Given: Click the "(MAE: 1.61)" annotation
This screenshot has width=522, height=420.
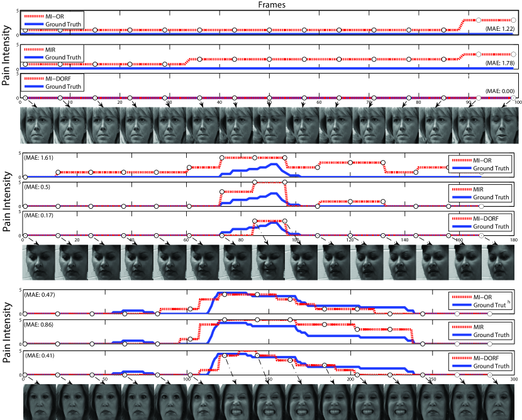Looking at the screenshot, I should (38, 158).
